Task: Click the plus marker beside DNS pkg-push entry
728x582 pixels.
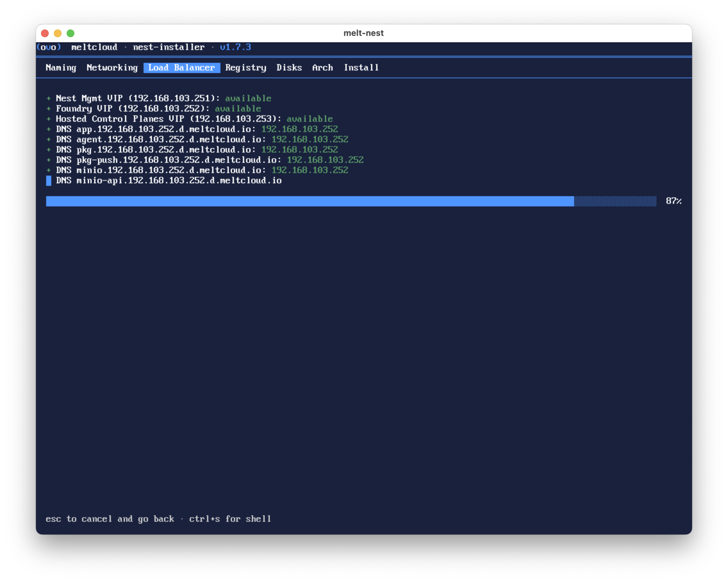Action: click(x=49, y=160)
